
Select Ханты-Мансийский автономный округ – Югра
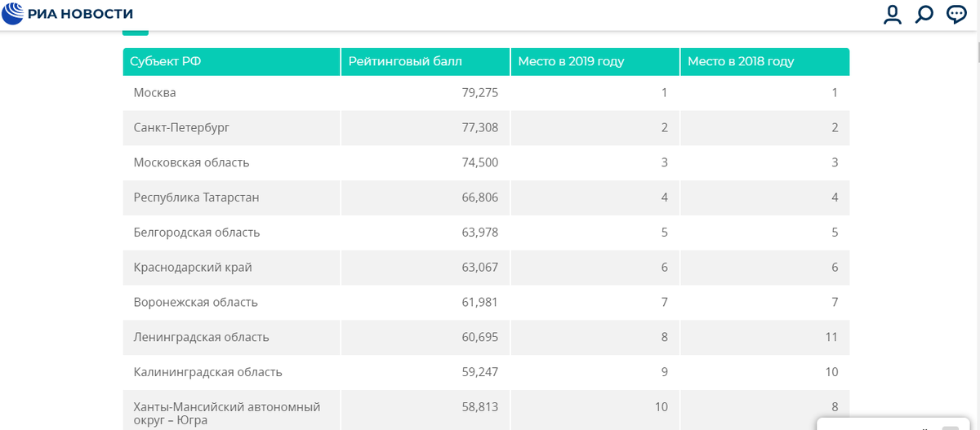tap(226, 413)
